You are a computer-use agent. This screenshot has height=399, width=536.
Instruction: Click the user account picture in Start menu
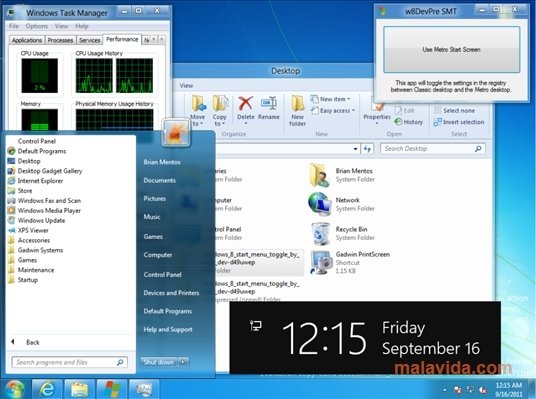pos(176,133)
